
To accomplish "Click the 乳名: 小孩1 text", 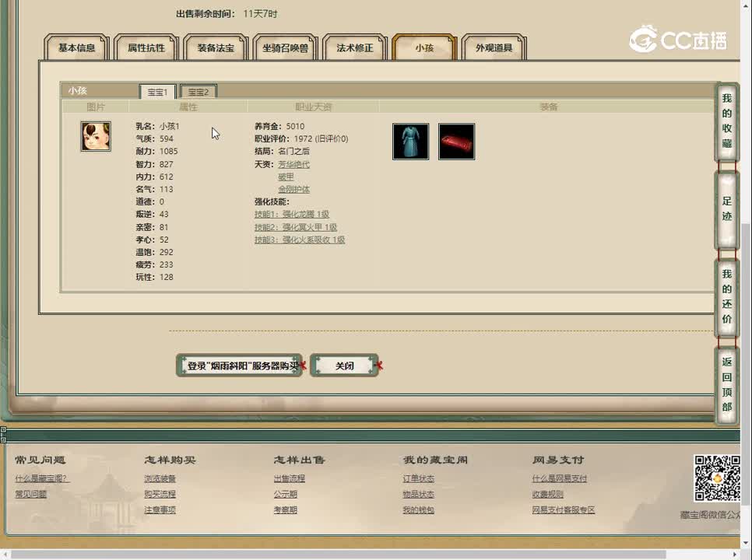I will (x=157, y=126).
